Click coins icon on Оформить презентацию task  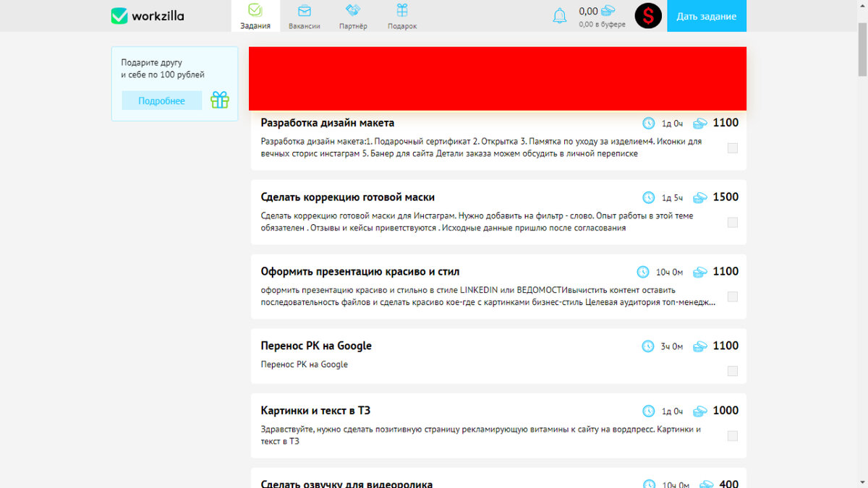(x=700, y=272)
